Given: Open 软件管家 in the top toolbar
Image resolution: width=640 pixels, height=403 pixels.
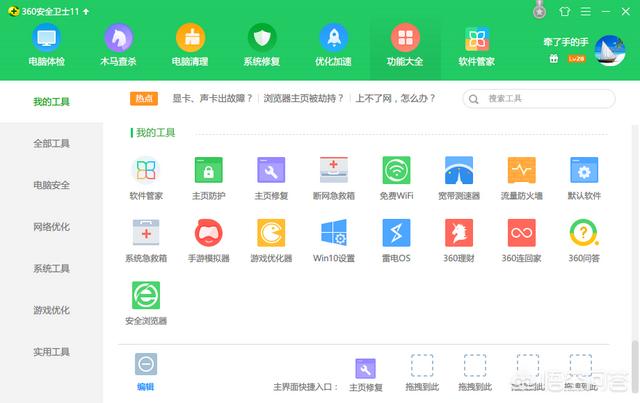Looking at the screenshot, I should [477, 45].
